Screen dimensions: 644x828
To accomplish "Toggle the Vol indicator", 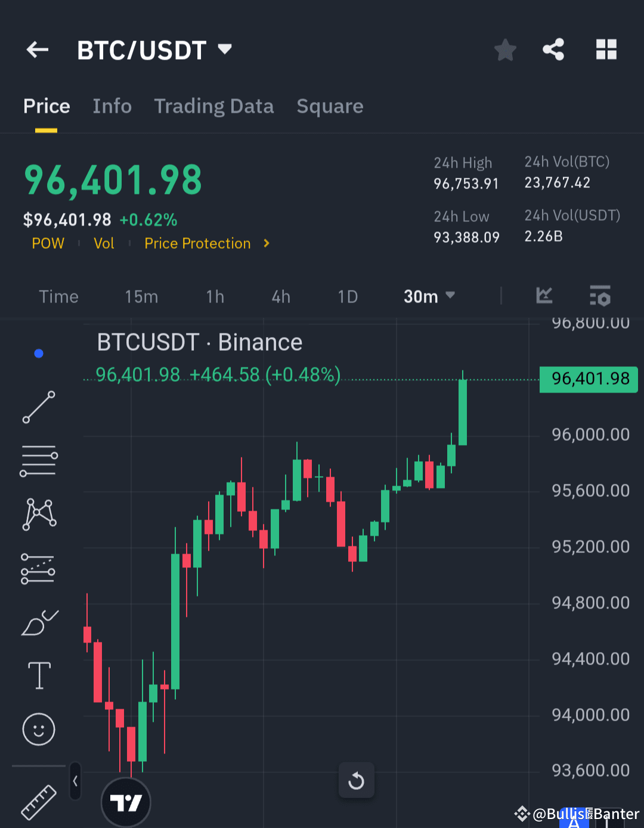I will 104,243.
